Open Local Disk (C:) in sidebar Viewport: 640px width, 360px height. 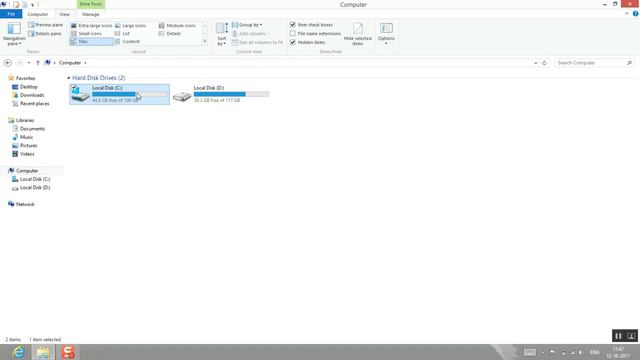pyautogui.click(x=35, y=179)
